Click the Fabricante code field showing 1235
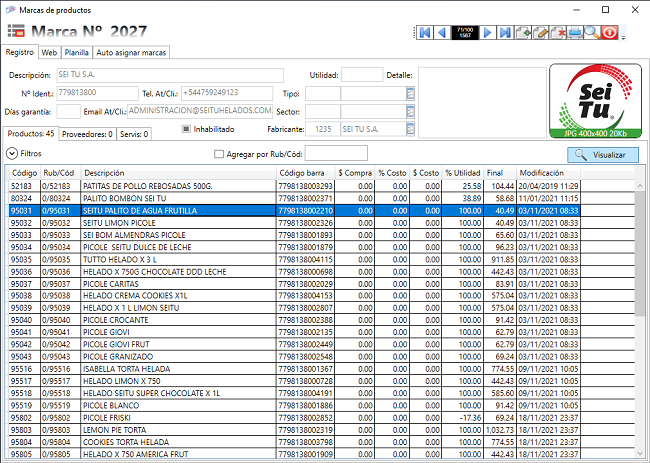650x463 pixels. [x=323, y=129]
